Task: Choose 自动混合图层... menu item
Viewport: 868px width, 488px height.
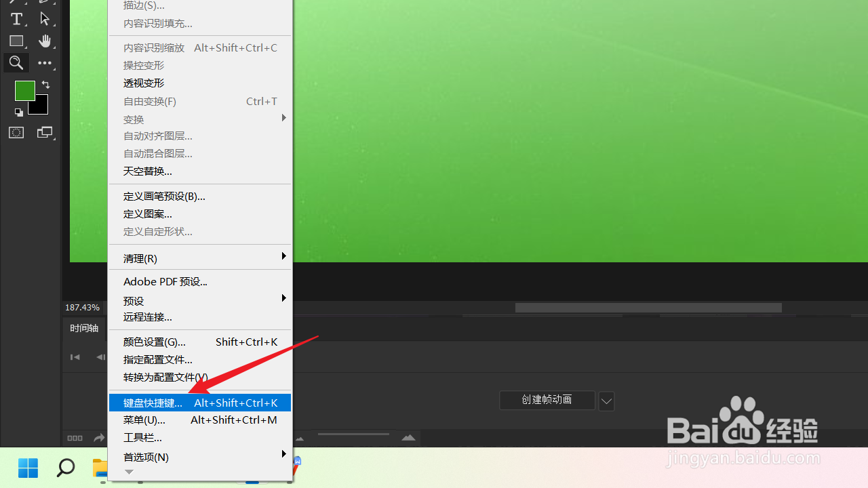Action: (200, 153)
